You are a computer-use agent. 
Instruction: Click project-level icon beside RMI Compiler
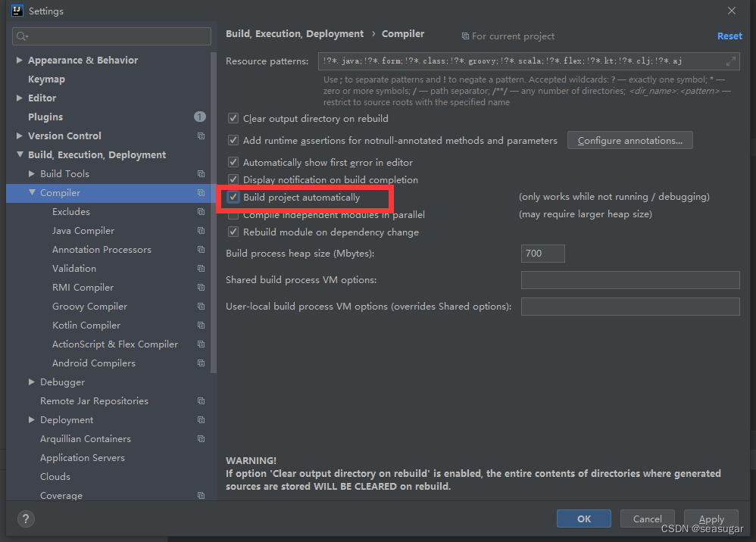click(201, 288)
